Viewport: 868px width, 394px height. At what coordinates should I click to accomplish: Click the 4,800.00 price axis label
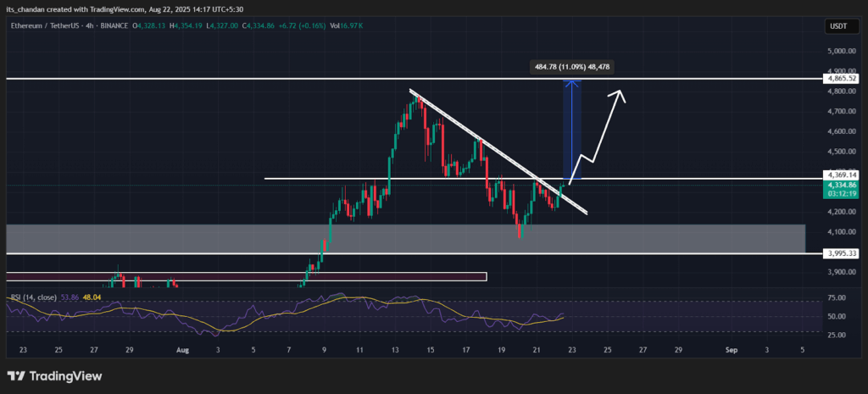(x=842, y=92)
